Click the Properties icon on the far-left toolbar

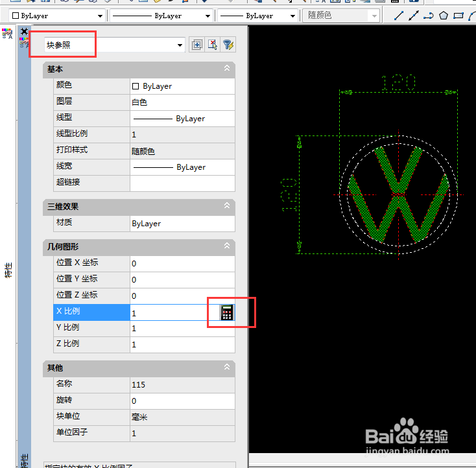click(x=7, y=34)
